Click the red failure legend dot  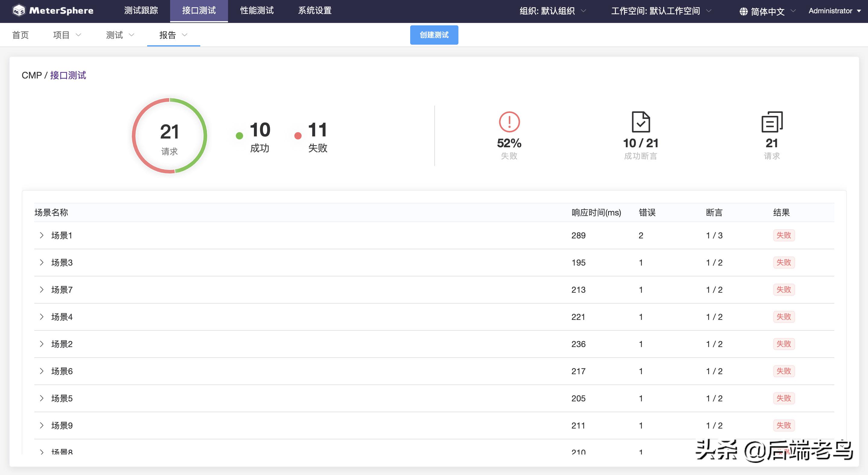(x=298, y=135)
